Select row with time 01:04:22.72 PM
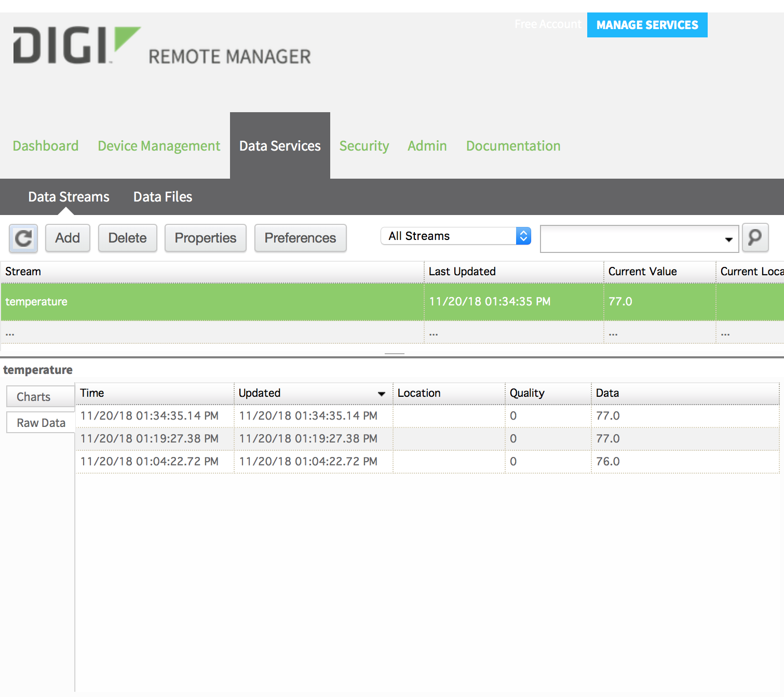The height and width of the screenshot is (697, 784). click(427, 462)
